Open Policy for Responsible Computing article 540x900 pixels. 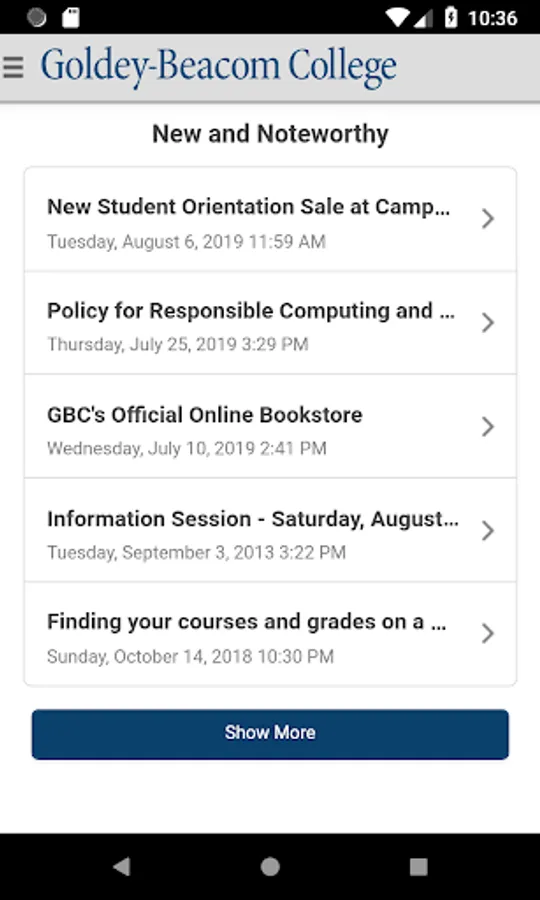[270, 323]
